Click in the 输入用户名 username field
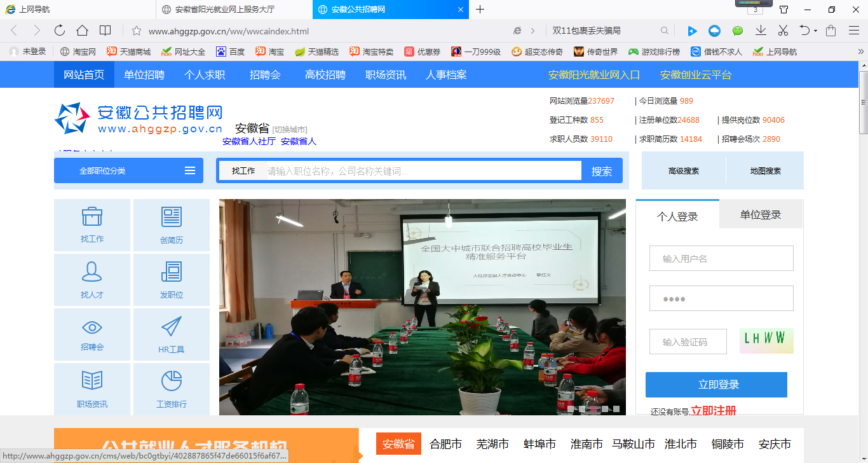This screenshot has height=463, width=868. point(721,259)
